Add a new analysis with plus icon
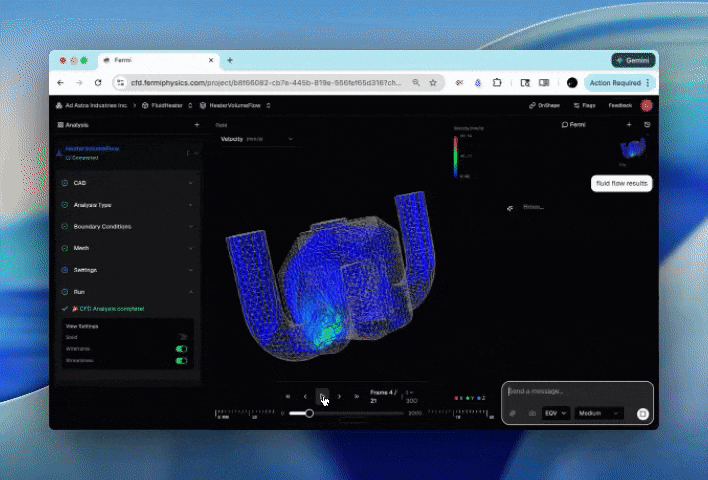Screen dimensions: 708x480 196,125
